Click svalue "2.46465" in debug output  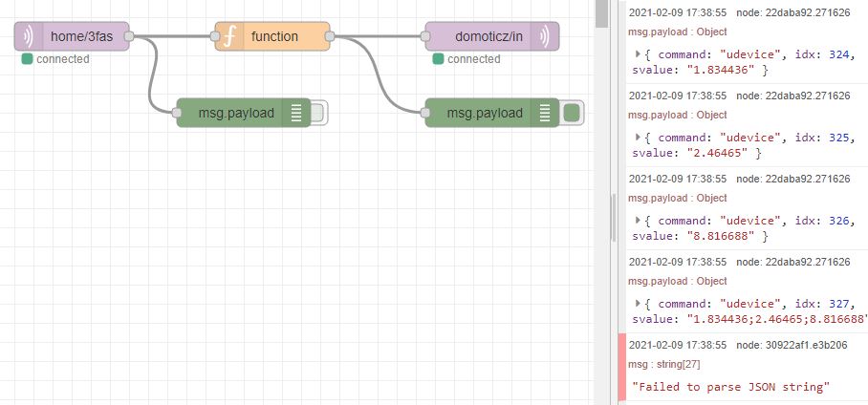(717, 153)
